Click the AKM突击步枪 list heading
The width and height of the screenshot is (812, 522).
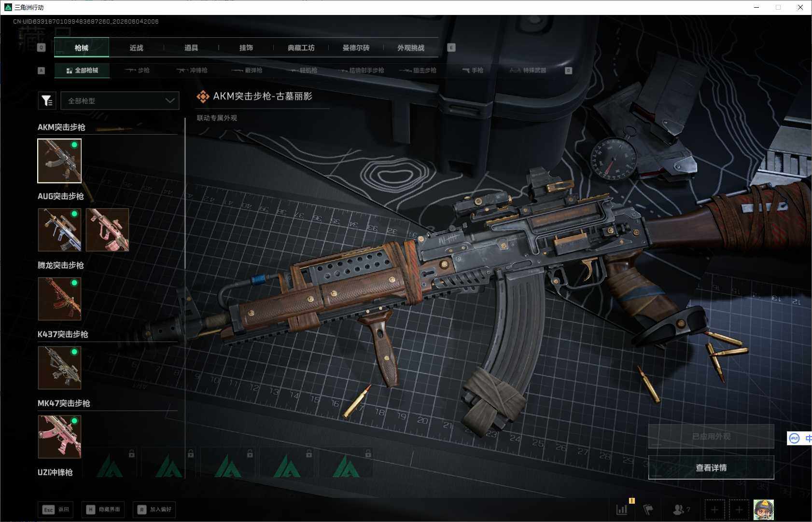[x=61, y=127]
